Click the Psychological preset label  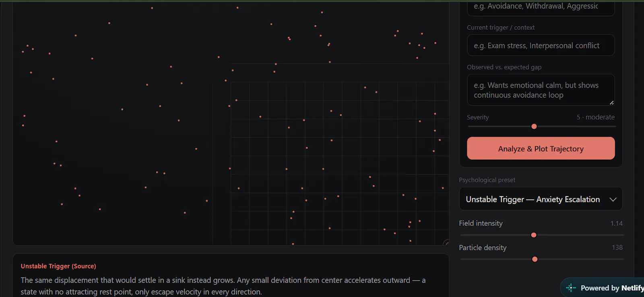487,180
